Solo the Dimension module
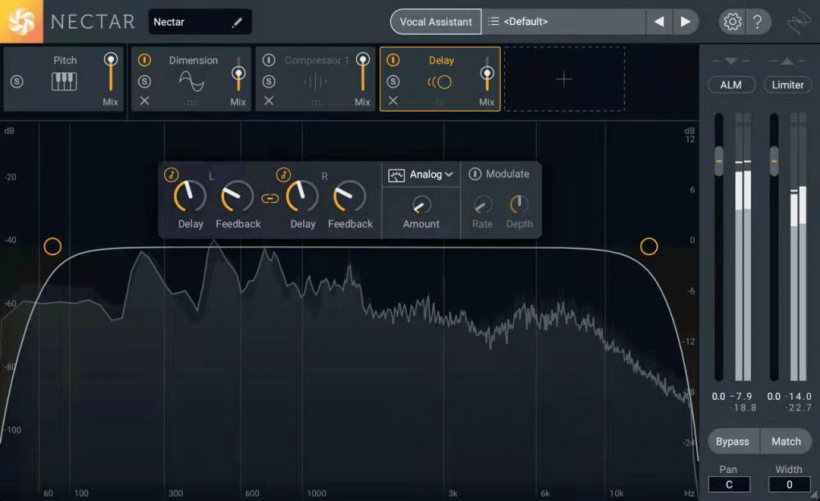This screenshot has width=820, height=501. [x=144, y=82]
